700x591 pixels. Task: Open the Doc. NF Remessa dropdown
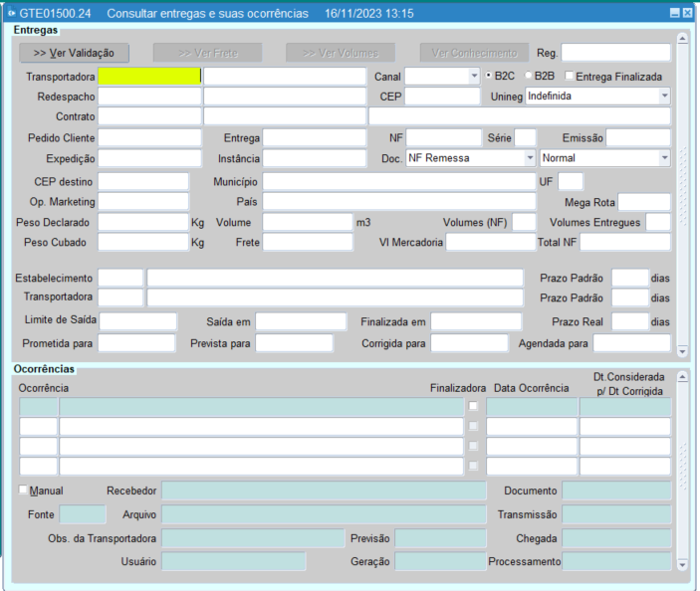pos(529,157)
